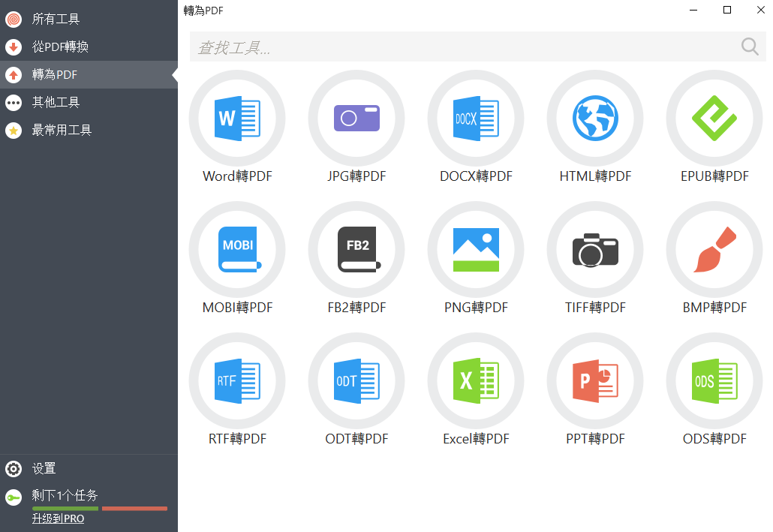The width and height of the screenshot is (773, 532).
Task: Click the 從PDF轉換 down-arrow icon
Action: click(14, 47)
